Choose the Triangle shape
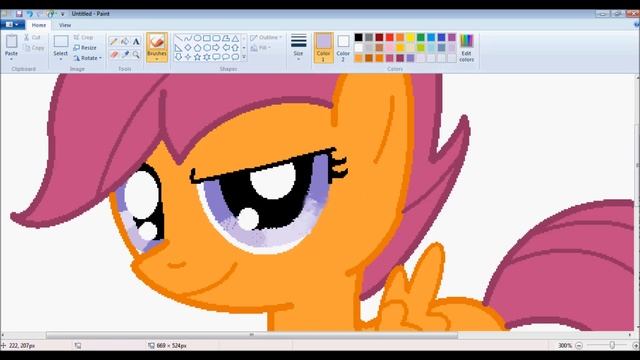Screen dimensions: 640x360 [x=235, y=38]
